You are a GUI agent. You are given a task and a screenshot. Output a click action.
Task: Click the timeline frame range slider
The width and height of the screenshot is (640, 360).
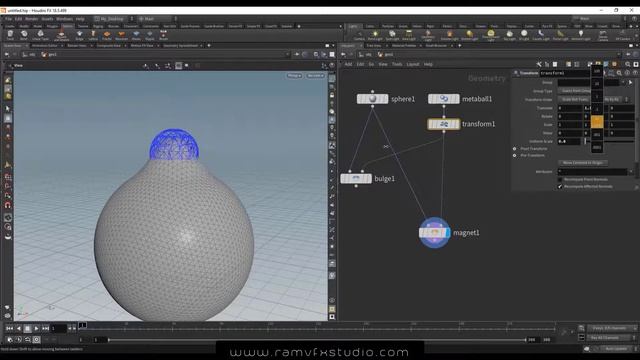317,340
